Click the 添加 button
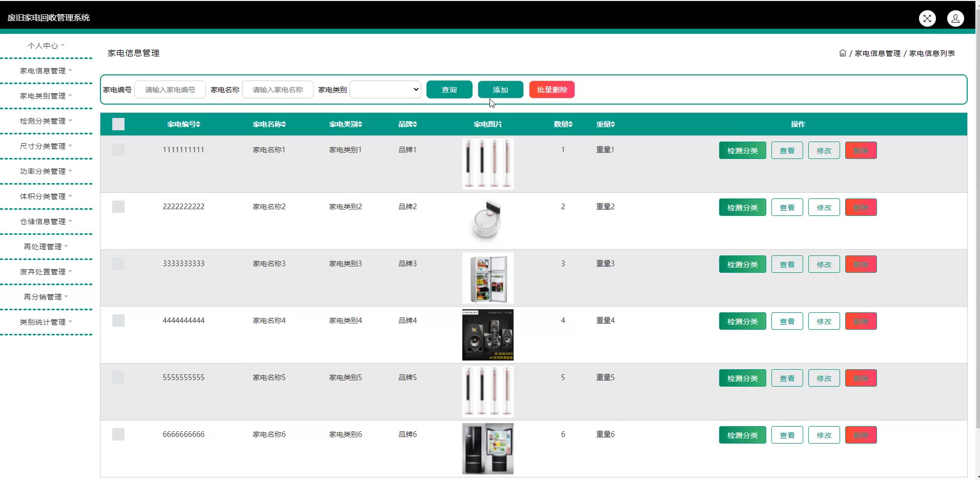Viewport: 980px width, 480px height. tap(500, 90)
